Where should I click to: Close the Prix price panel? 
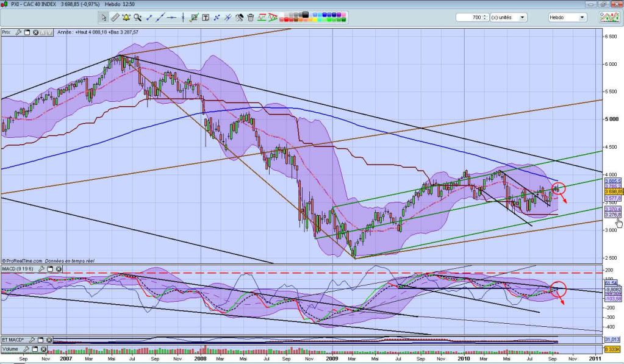pos(35,32)
